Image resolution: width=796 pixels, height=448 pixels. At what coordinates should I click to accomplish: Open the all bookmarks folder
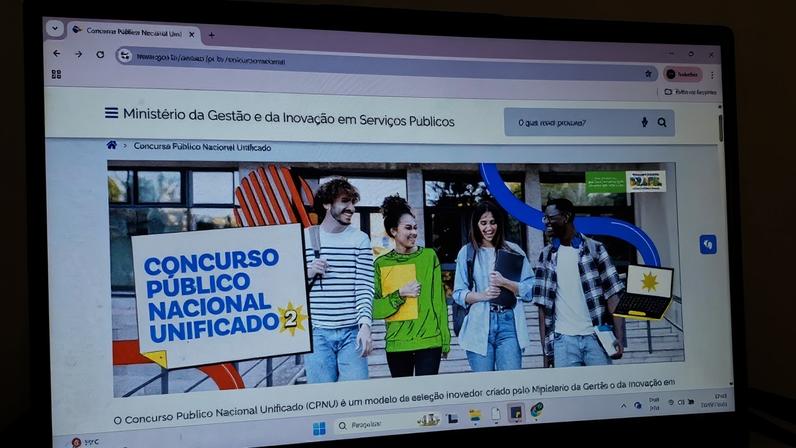(690, 92)
